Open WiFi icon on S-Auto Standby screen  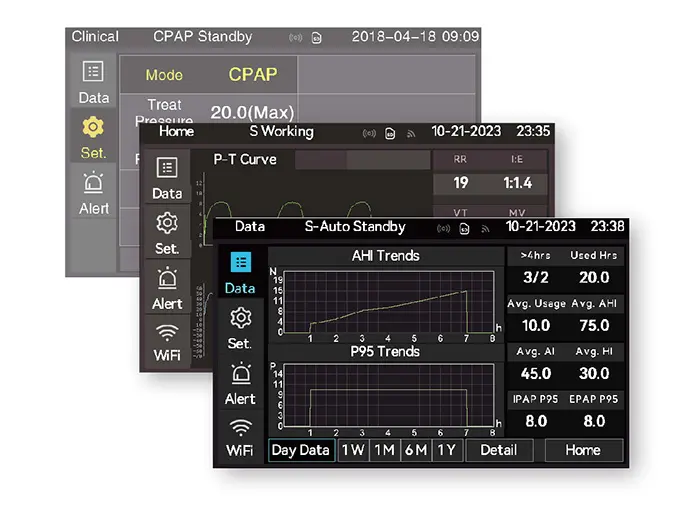[x=240, y=437]
